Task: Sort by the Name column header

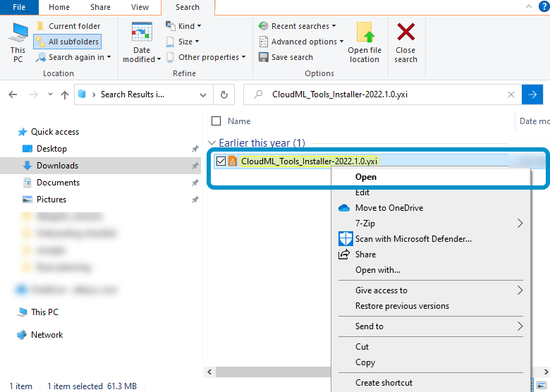Action: coord(239,121)
